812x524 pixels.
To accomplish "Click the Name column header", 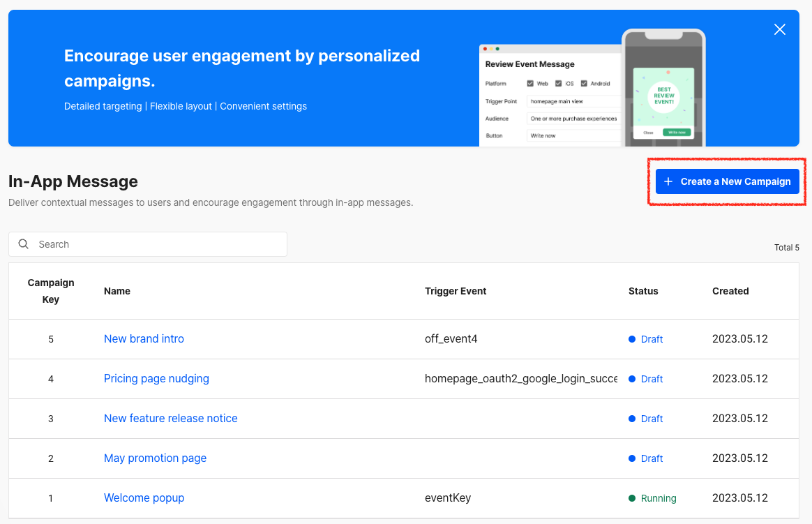I will [117, 291].
